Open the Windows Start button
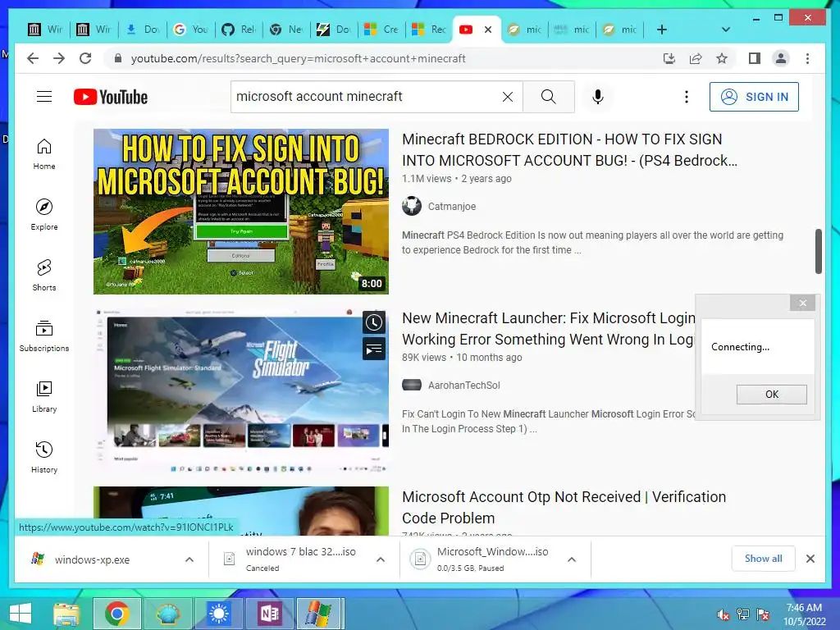The width and height of the screenshot is (840, 630). click(x=21, y=614)
